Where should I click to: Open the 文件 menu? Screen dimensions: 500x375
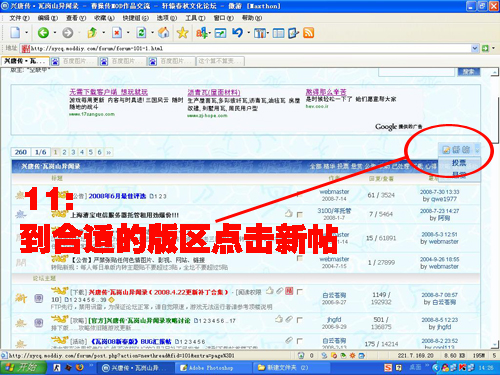point(19,18)
